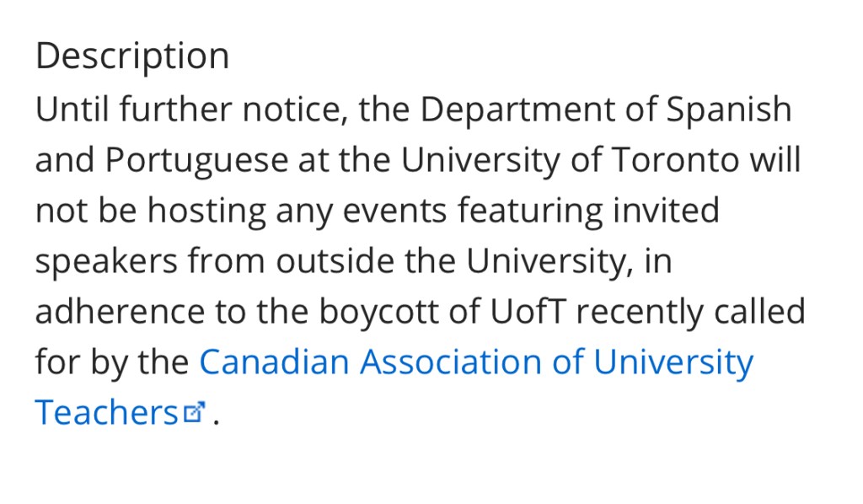The image size is (863, 504).
Task: Click the word Teachers in the link
Action: coord(106,413)
